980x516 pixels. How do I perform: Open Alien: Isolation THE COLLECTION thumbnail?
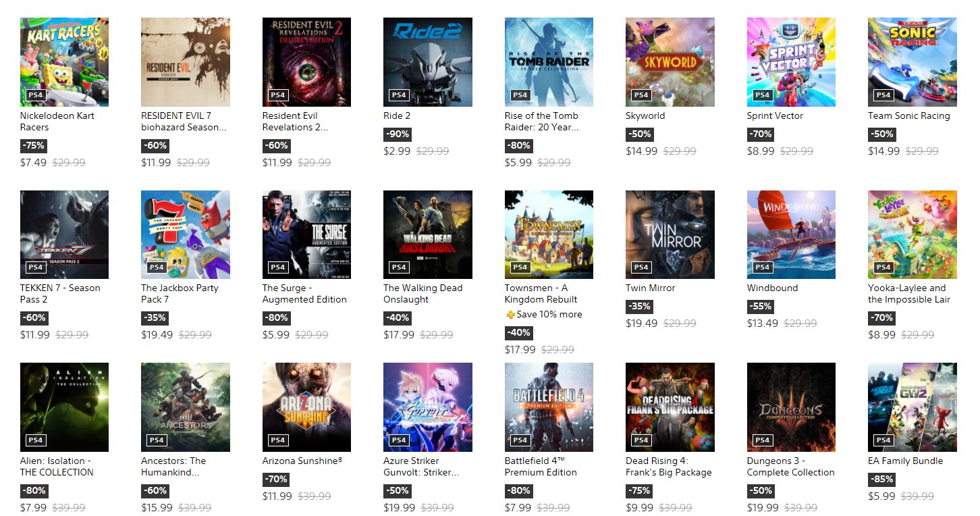tap(64, 407)
